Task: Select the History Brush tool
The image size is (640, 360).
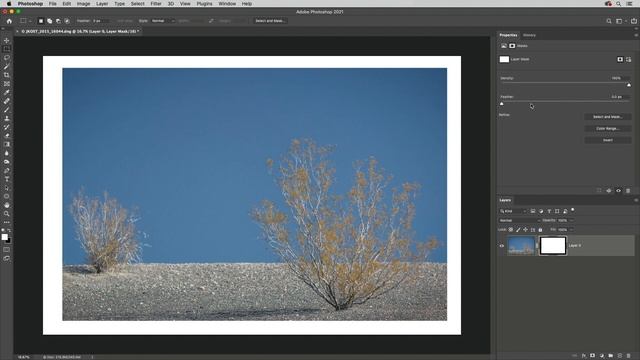Action: point(7,127)
